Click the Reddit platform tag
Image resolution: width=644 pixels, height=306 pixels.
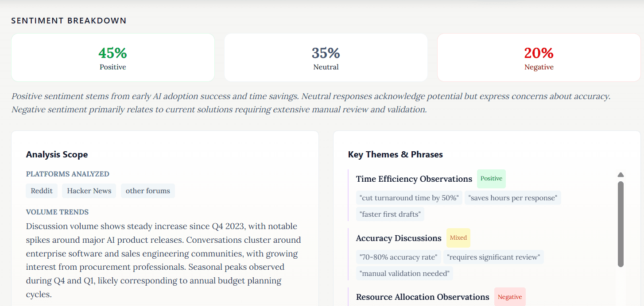[42, 191]
